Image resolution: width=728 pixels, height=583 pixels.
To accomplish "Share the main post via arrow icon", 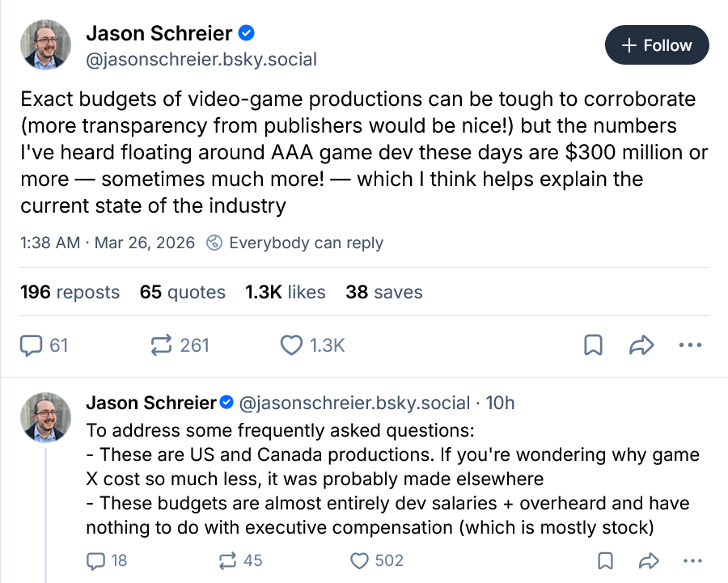I will coord(641,345).
